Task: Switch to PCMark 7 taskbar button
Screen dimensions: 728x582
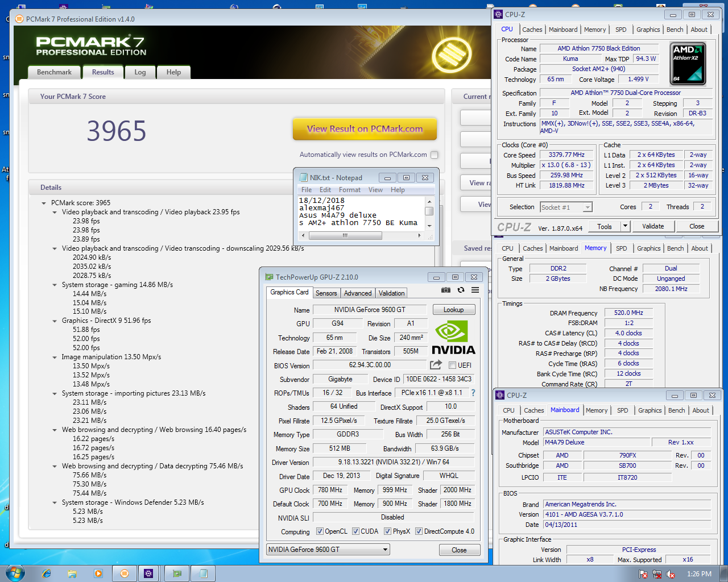Action: click(124, 573)
